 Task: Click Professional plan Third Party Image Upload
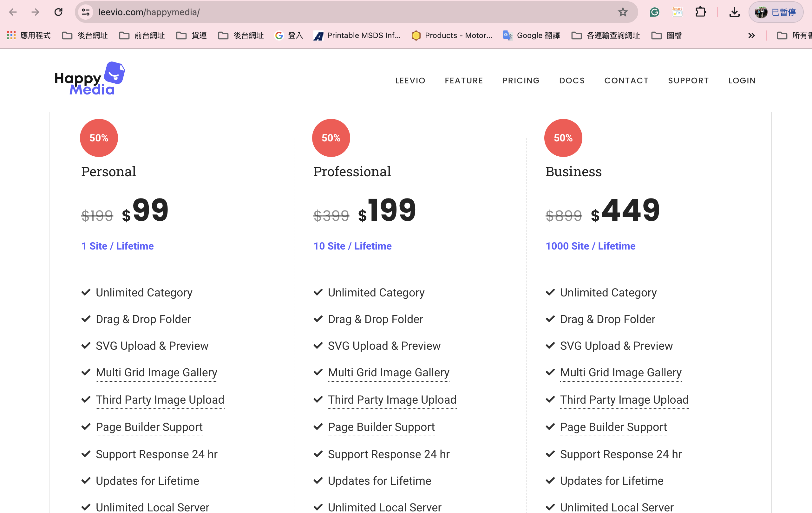pos(392,400)
